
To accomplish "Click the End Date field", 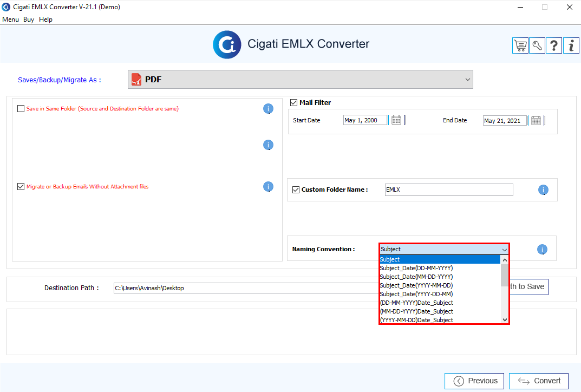I will (x=505, y=120).
